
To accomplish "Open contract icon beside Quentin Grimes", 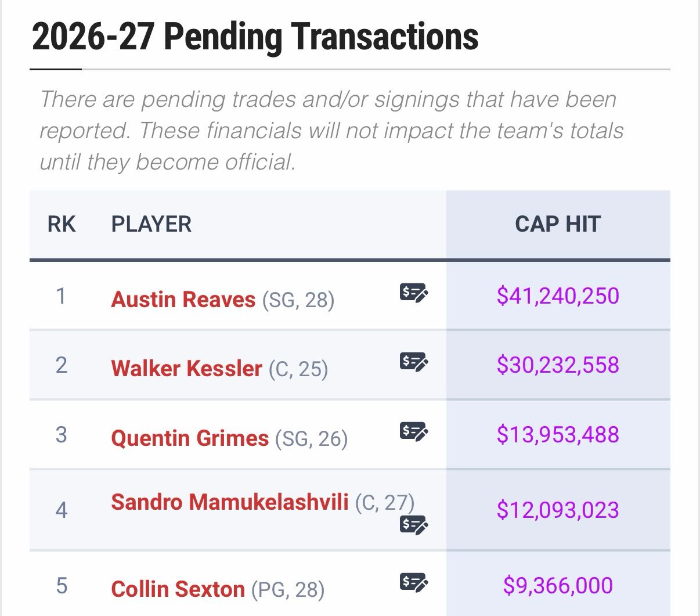I will point(414,431).
